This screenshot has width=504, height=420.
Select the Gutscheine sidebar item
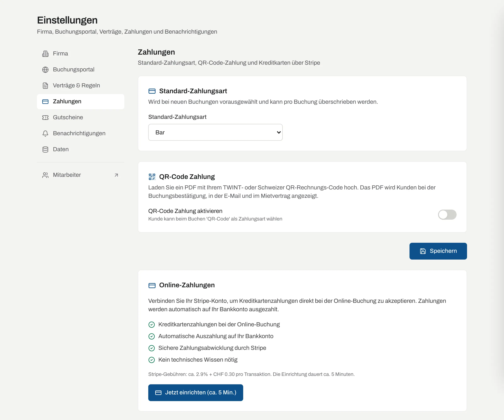(x=81, y=117)
